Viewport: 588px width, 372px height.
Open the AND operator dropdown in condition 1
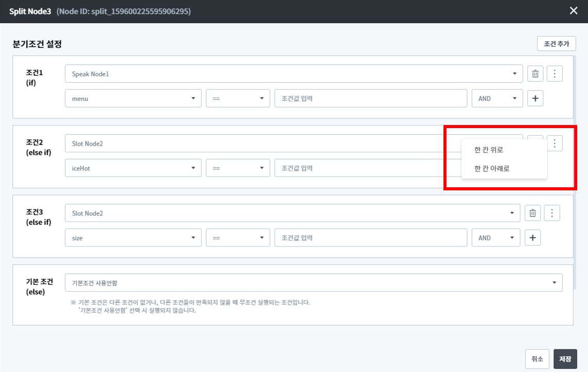pyautogui.click(x=496, y=98)
